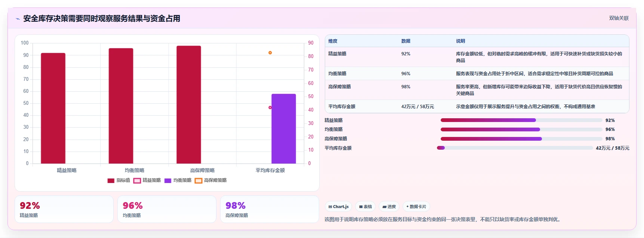Select the 表格 tag chip
The image size is (644, 238).
click(x=366, y=207)
